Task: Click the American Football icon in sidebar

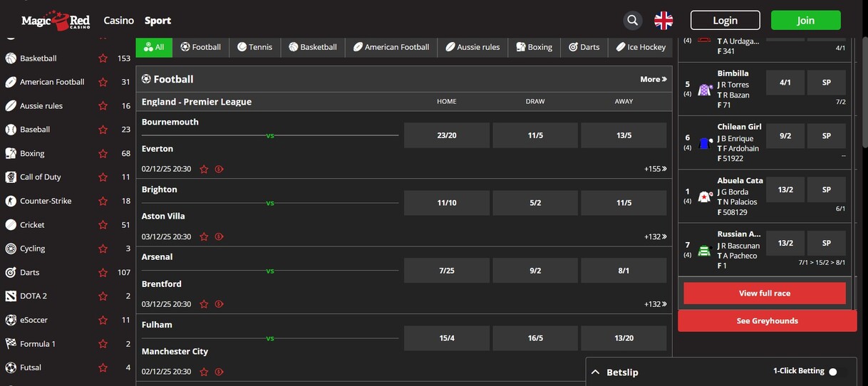Action: point(11,82)
